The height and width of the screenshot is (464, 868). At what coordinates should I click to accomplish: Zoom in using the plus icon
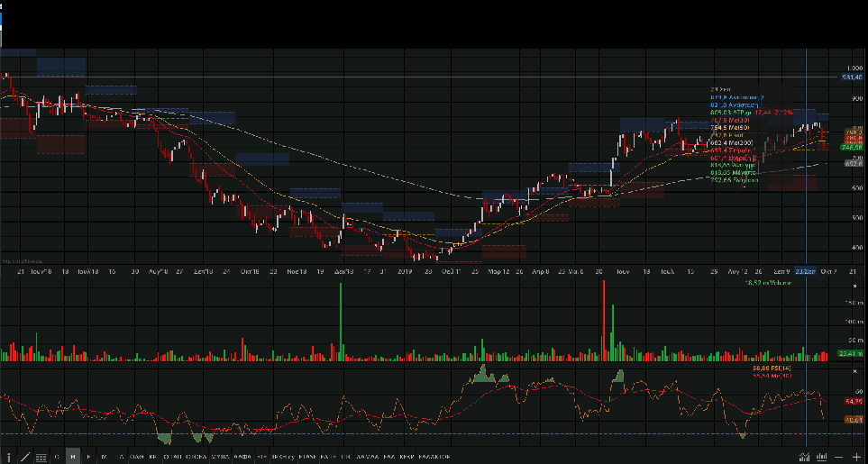tap(856, 457)
